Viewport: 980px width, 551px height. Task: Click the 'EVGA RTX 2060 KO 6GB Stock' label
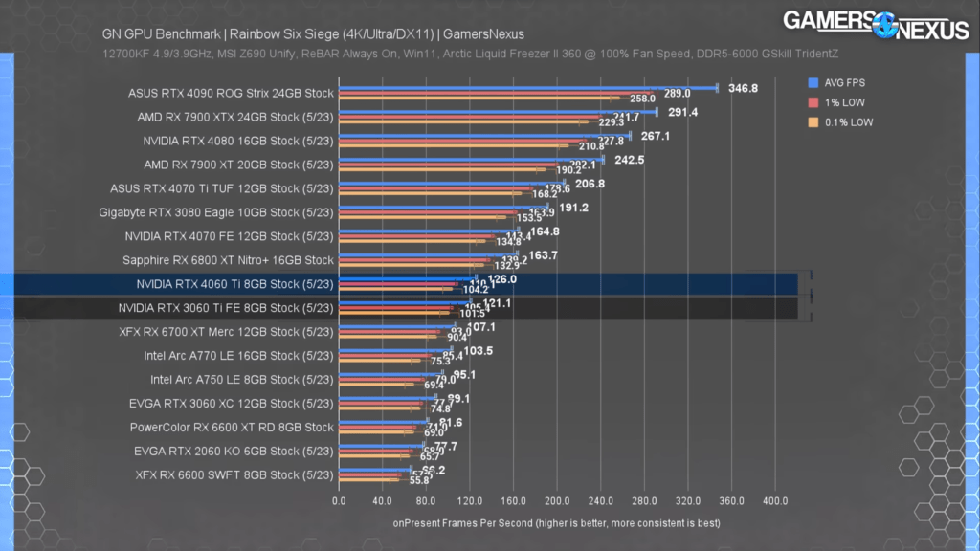click(234, 452)
